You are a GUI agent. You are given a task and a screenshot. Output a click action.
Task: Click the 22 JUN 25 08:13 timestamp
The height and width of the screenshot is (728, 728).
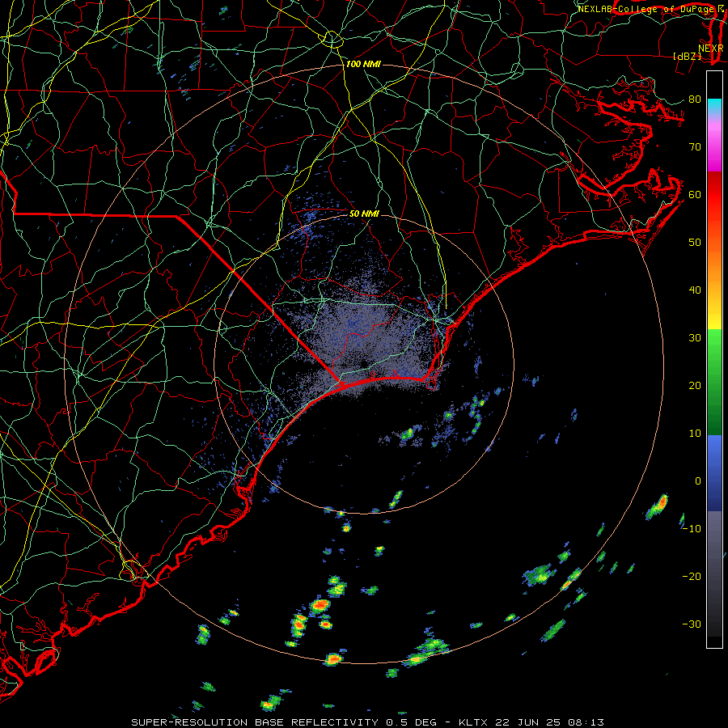click(551, 722)
